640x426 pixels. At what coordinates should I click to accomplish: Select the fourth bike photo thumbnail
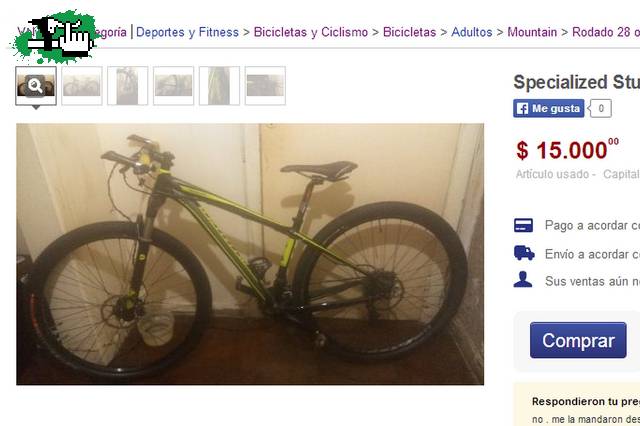coord(173,86)
